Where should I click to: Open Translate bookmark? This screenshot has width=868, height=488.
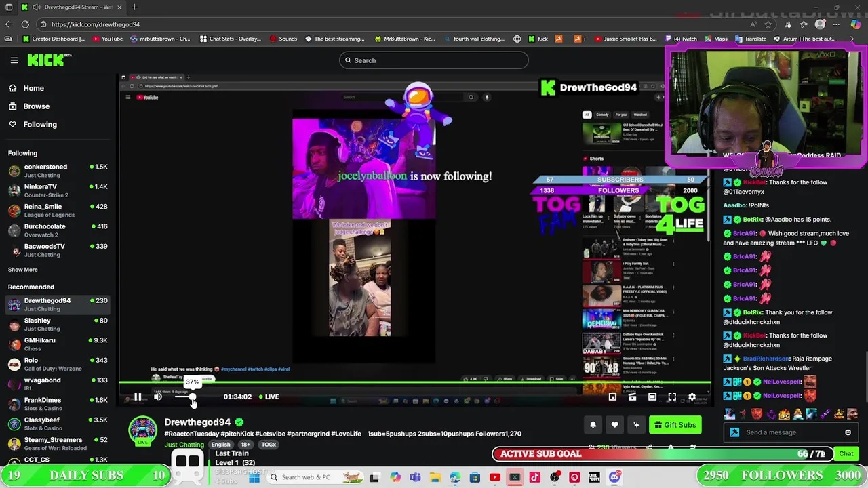click(750, 39)
